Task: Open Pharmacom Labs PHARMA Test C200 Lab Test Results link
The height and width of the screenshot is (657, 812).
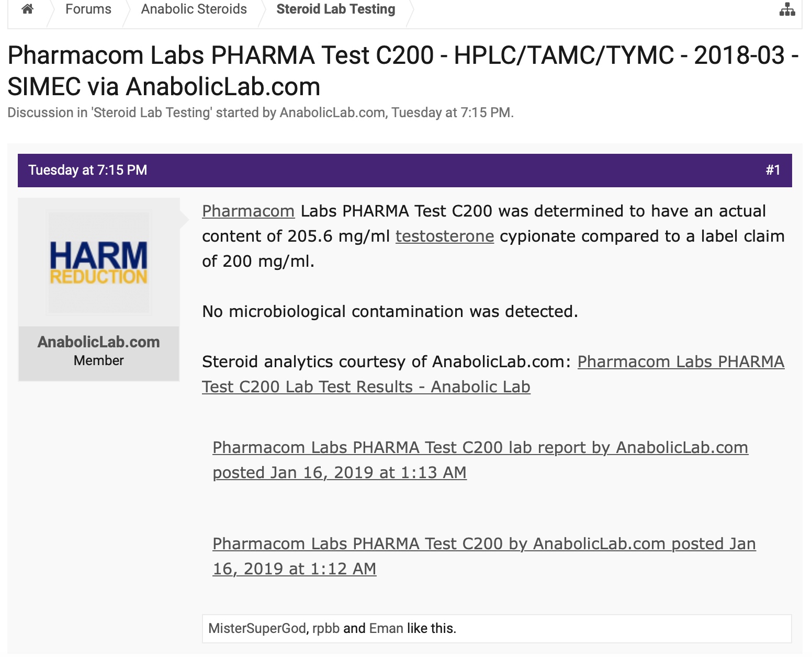Action: 493,374
